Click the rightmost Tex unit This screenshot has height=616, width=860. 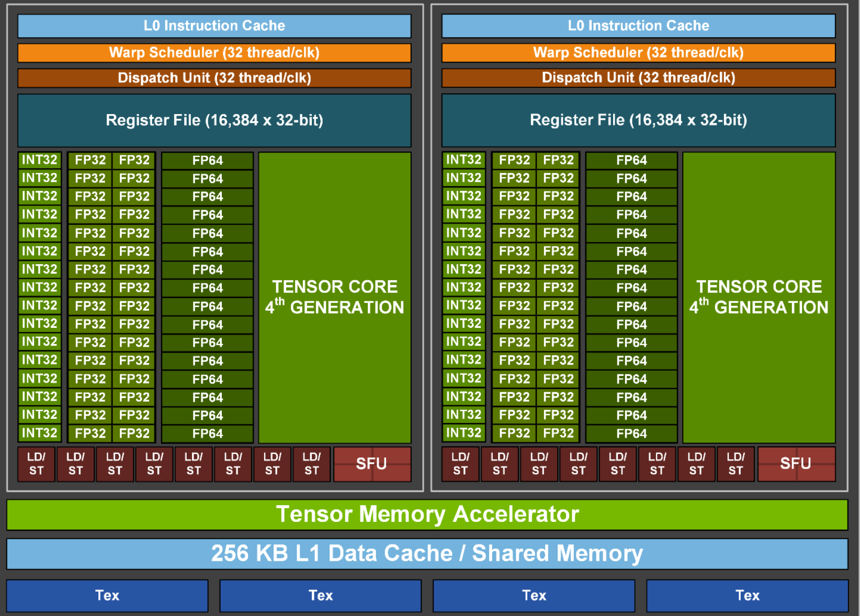748,596
